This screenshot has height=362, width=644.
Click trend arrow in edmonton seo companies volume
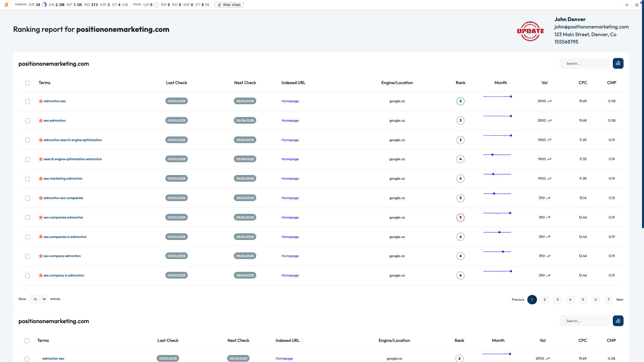click(x=548, y=198)
